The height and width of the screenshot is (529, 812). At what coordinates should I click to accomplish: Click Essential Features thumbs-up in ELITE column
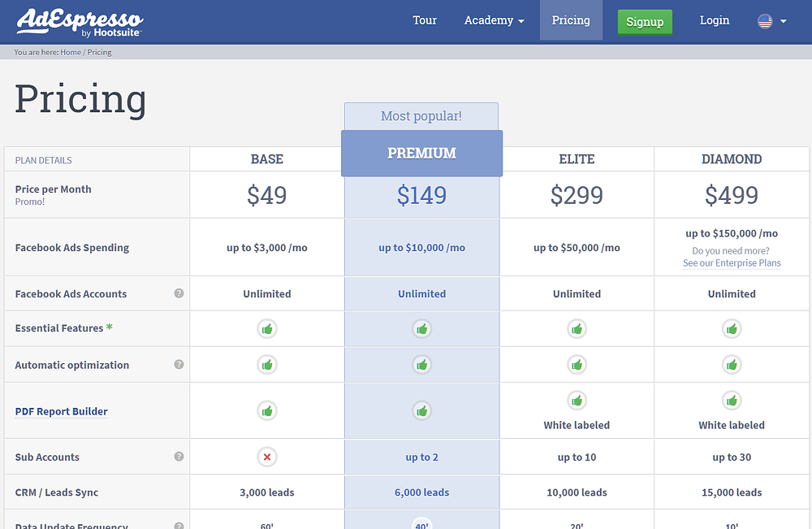[577, 329]
